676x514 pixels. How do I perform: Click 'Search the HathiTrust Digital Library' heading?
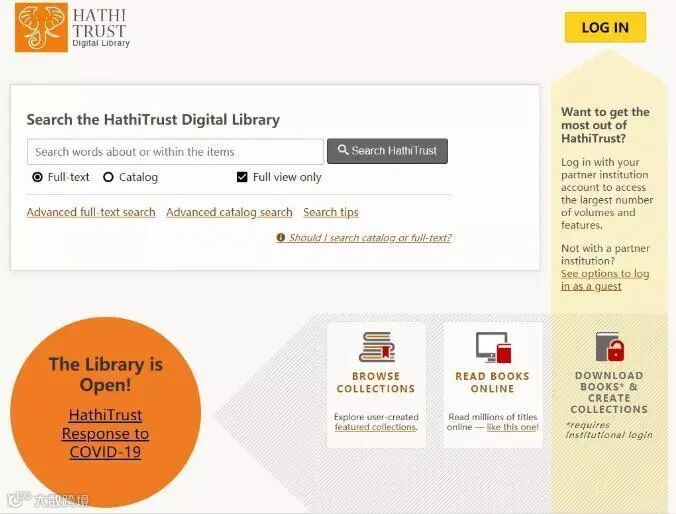tap(153, 119)
